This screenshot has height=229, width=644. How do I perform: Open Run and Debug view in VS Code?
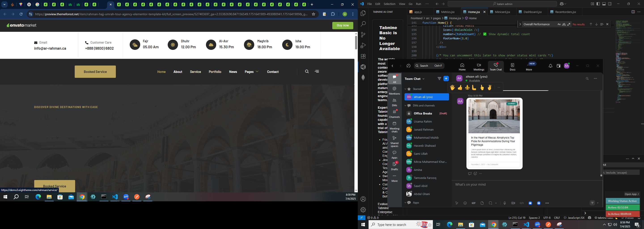(363, 45)
